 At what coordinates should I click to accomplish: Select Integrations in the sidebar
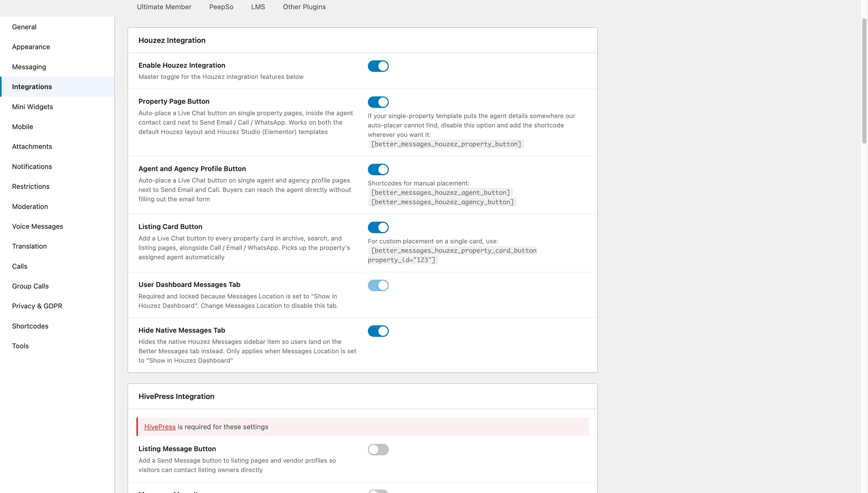57,87
